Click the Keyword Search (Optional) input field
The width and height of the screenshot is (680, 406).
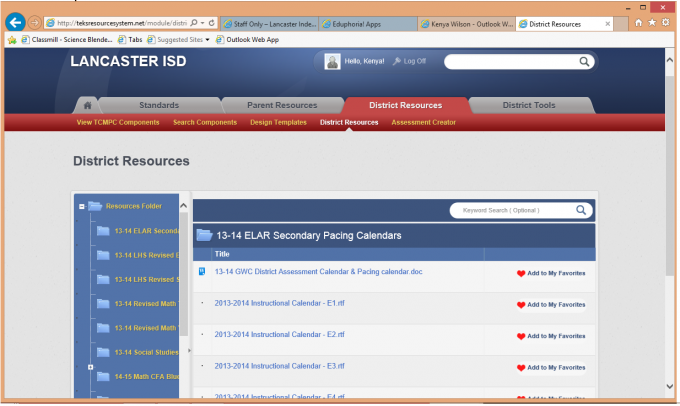coord(512,210)
